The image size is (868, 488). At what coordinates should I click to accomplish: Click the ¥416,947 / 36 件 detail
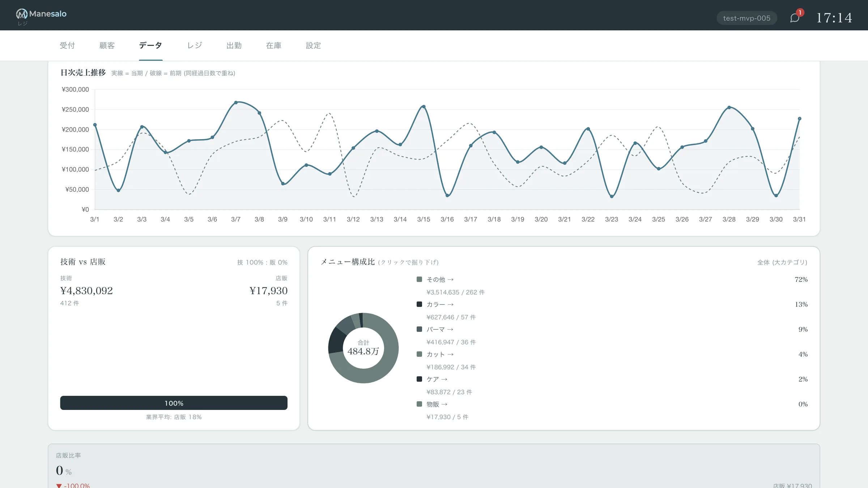451,342
